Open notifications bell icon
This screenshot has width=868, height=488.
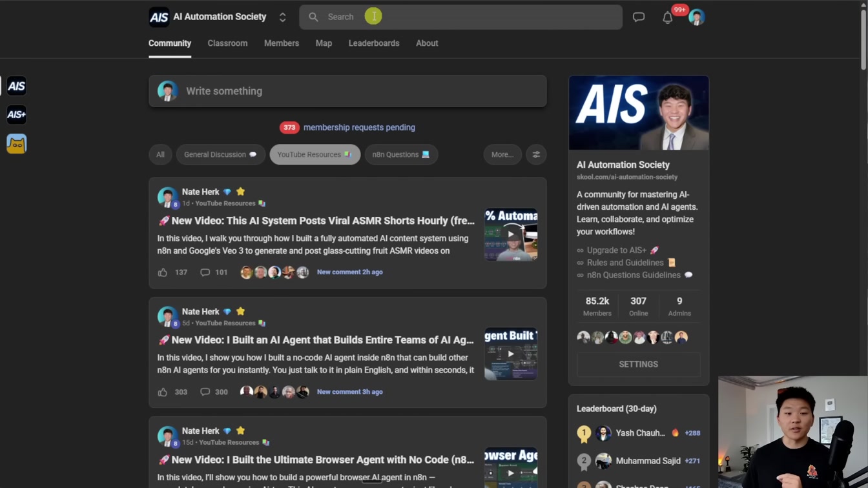tap(668, 17)
